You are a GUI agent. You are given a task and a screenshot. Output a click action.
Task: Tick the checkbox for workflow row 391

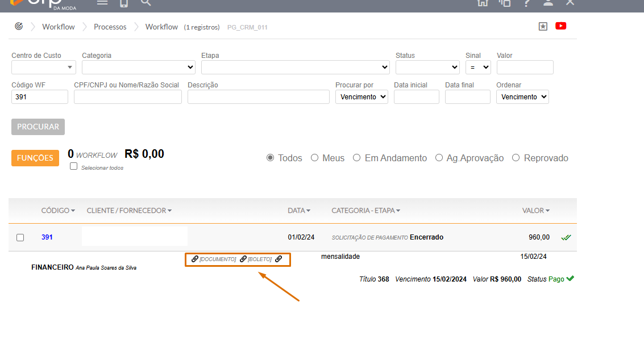pyautogui.click(x=20, y=237)
